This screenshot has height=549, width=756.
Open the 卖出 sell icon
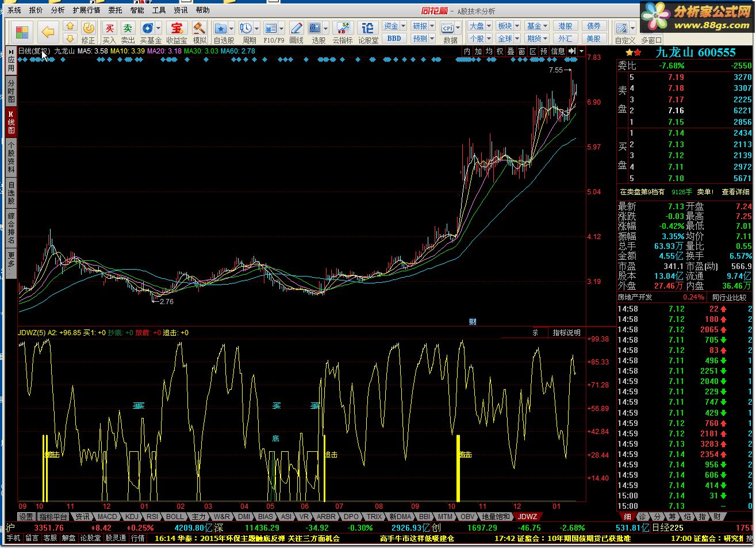[x=128, y=28]
